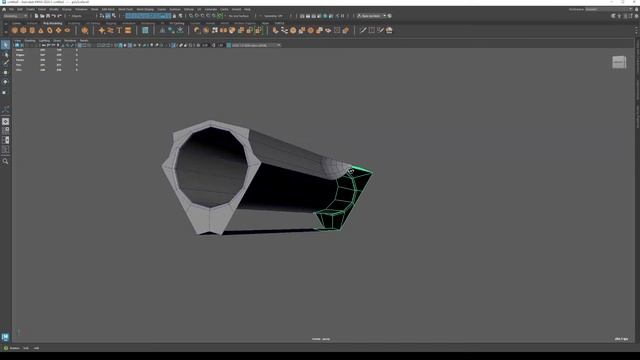Switch to the Sculpting shelf tab
This screenshot has height=360, width=640.
tap(74, 23)
